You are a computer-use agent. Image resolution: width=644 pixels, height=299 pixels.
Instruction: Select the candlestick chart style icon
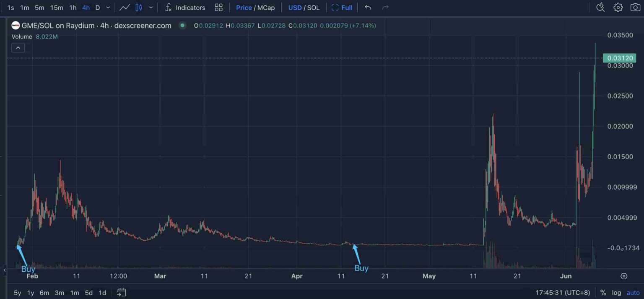click(x=140, y=7)
